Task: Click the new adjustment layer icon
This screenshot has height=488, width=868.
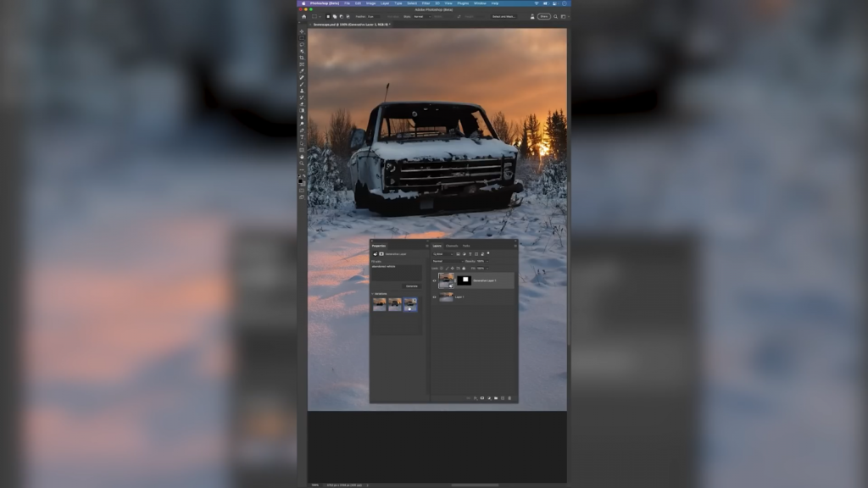Action: 489,398
